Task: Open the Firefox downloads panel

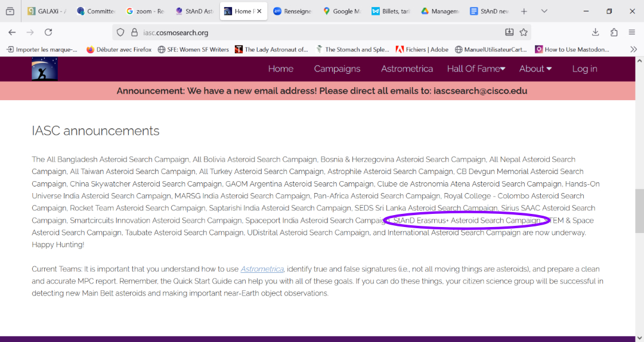Action: click(x=595, y=32)
